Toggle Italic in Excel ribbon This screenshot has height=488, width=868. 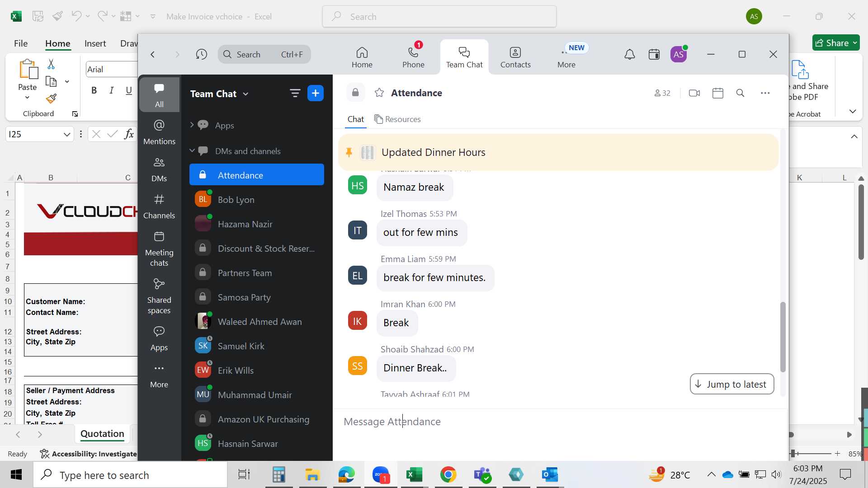(x=111, y=90)
